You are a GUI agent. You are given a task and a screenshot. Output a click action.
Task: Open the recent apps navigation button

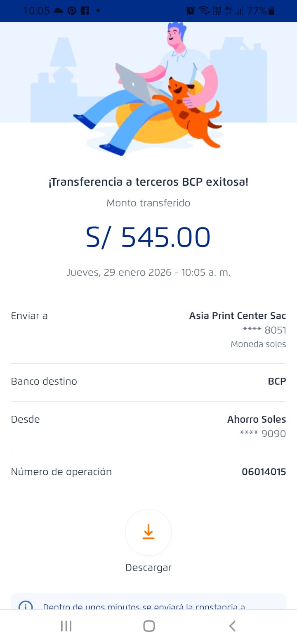tap(66, 626)
